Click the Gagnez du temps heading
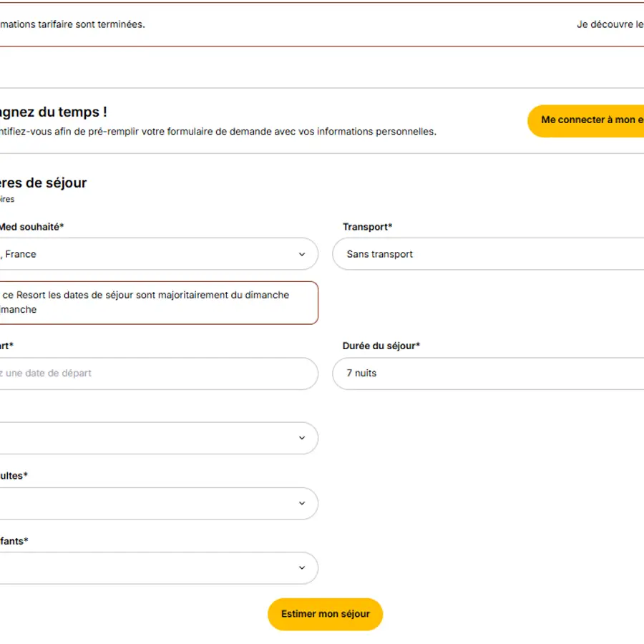The width and height of the screenshot is (644, 644). click(x=54, y=112)
